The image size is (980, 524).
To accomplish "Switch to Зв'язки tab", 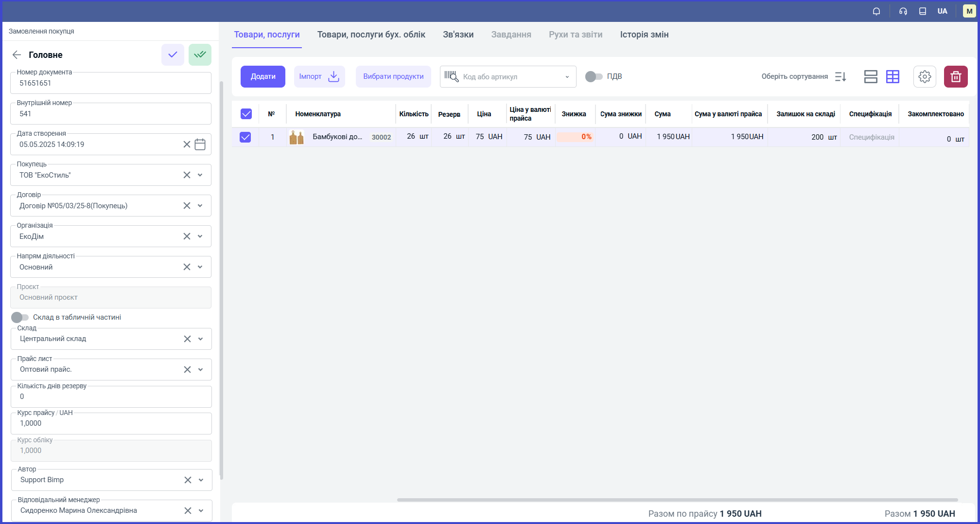I will [x=458, y=35].
